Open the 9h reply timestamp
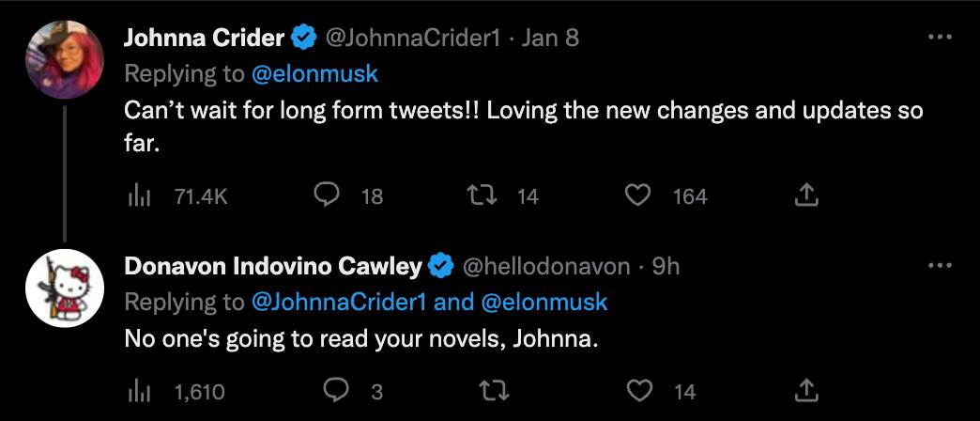980x421 pixels. coord(666,267)
